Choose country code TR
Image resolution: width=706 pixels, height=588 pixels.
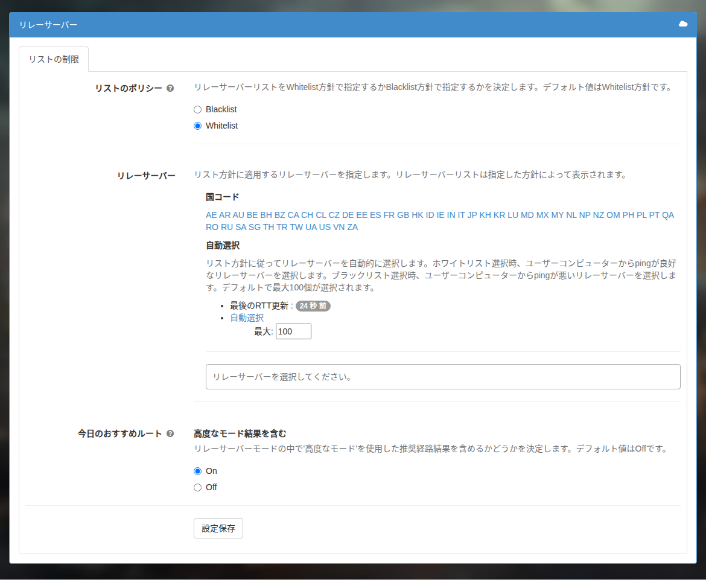[282, 227]
